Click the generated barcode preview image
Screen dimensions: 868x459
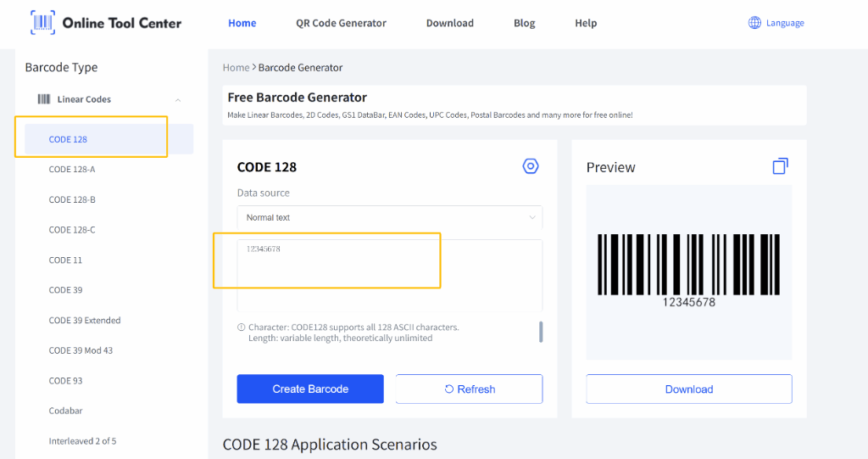(688, 266)
